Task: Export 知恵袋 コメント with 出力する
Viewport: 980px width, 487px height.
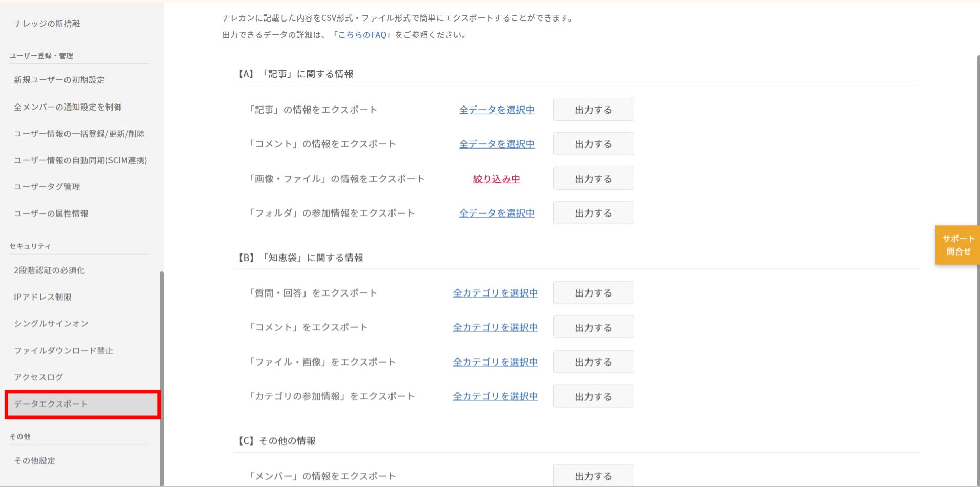Action: pos(593,327)
